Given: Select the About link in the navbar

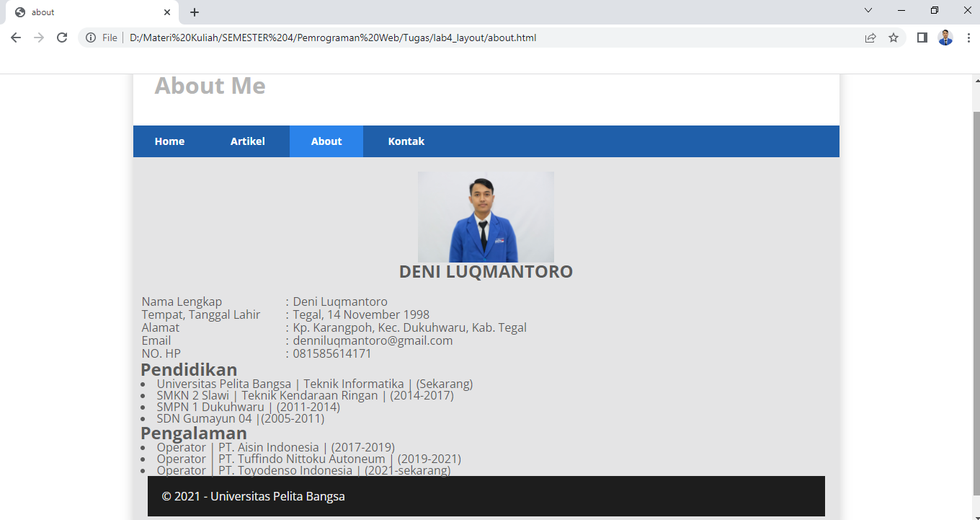Looking at the screenshot, I should pyautogui.click(x=326, y=141).
